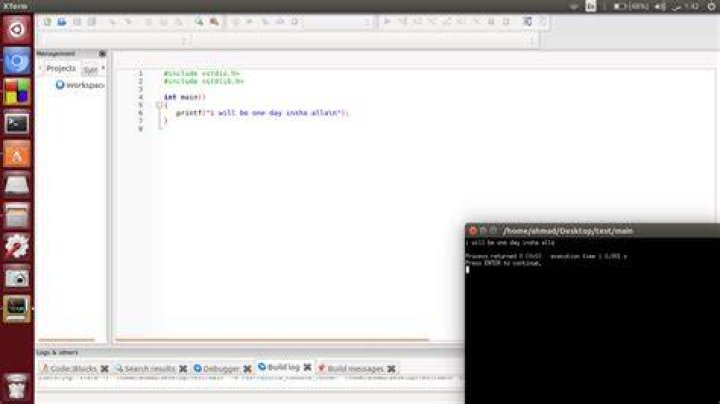Click the Step into debugger icon
This screenshot has width=720, height=404.
(x=432, y=22)
